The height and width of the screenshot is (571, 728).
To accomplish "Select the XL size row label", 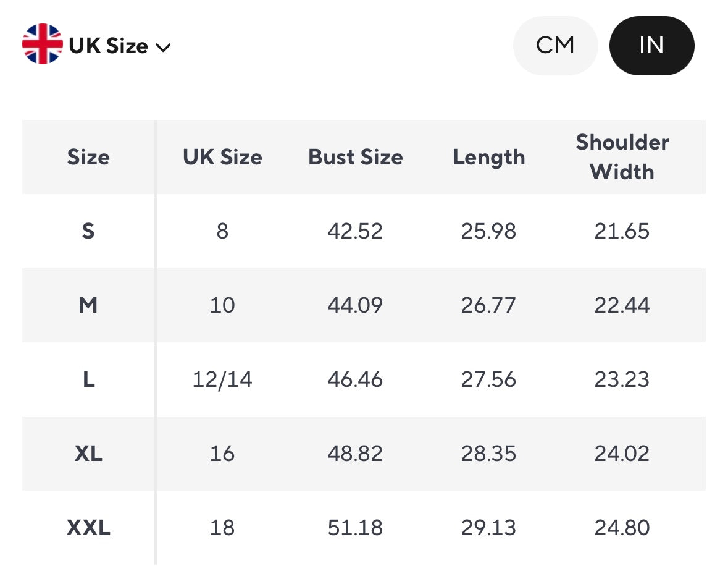I will click(88, 454).
